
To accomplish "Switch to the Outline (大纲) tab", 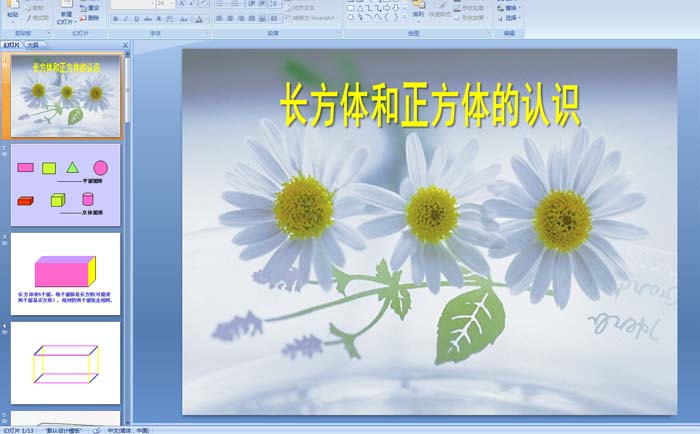I will point(33,45).
